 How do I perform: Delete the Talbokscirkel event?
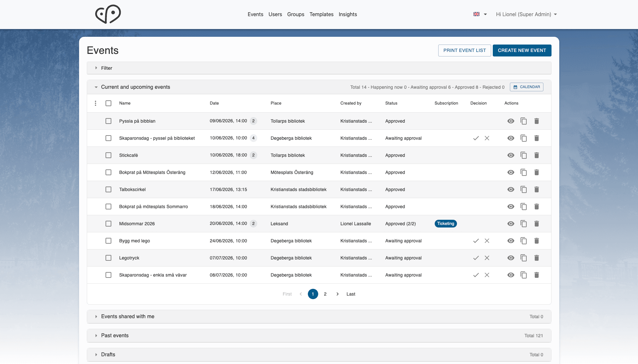click(x=536, y=189)
